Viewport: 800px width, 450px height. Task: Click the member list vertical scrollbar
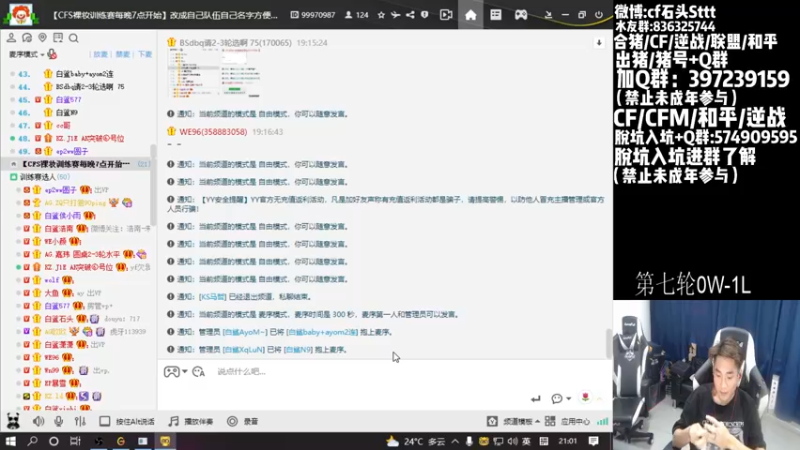(153, 185)
